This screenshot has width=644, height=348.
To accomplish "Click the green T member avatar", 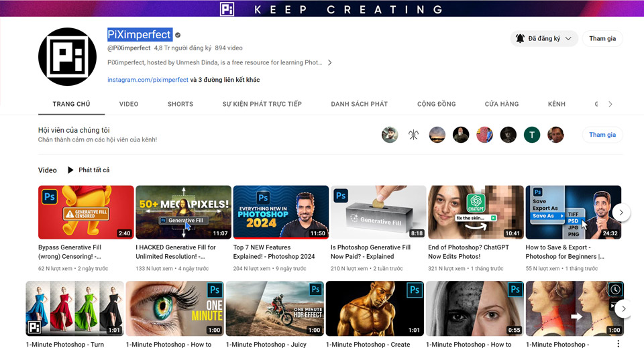I will pyautogui.click(x=531, y=135).
